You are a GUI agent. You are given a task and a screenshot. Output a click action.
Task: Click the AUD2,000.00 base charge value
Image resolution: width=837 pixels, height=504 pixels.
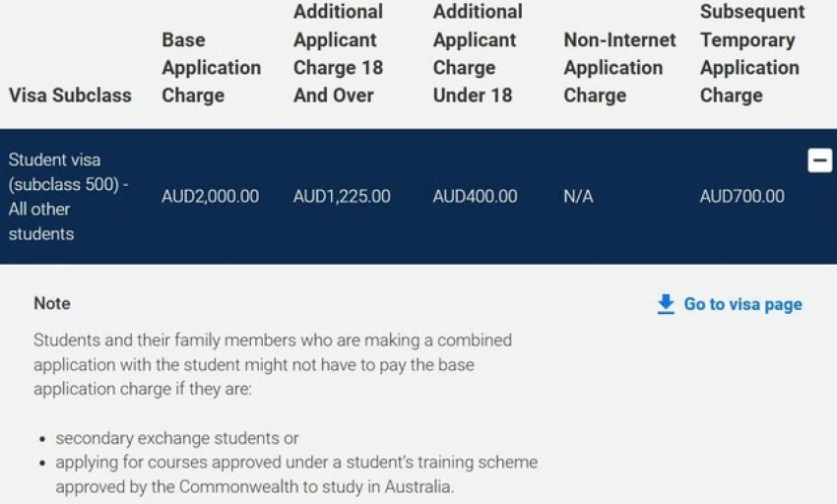211,197
